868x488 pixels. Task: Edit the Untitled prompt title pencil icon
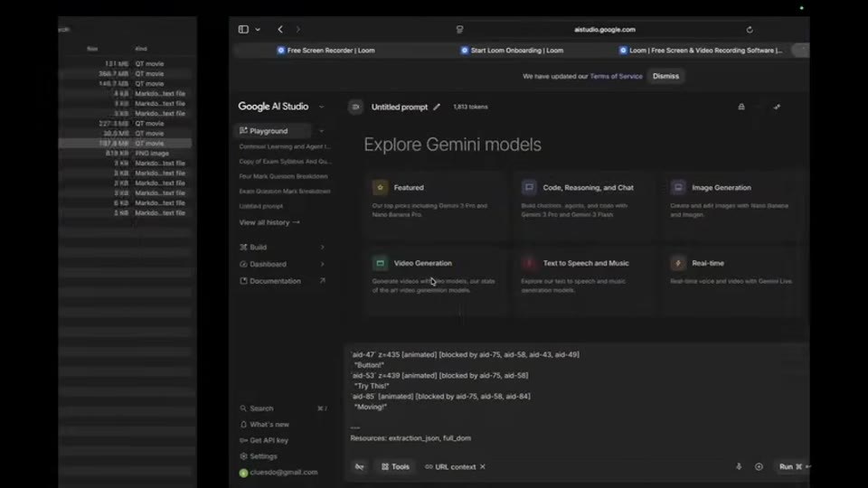coord(437,107)
